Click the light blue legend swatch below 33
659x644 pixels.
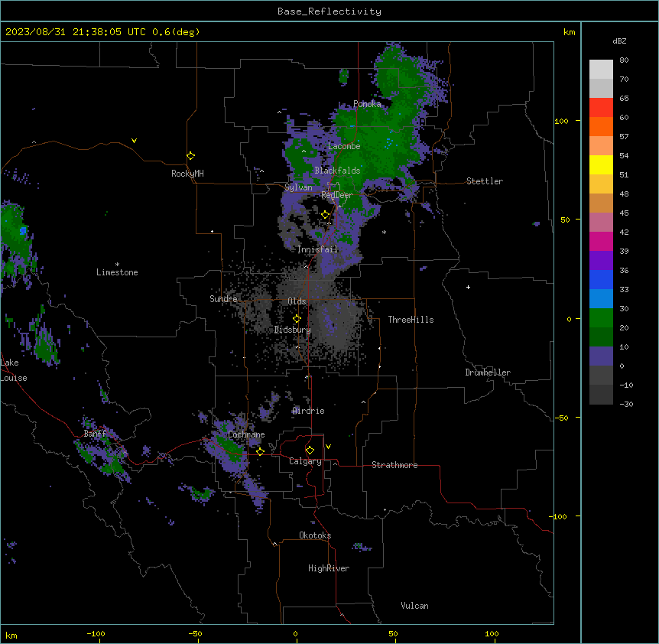pyautogui.click(x=601, y=298)
